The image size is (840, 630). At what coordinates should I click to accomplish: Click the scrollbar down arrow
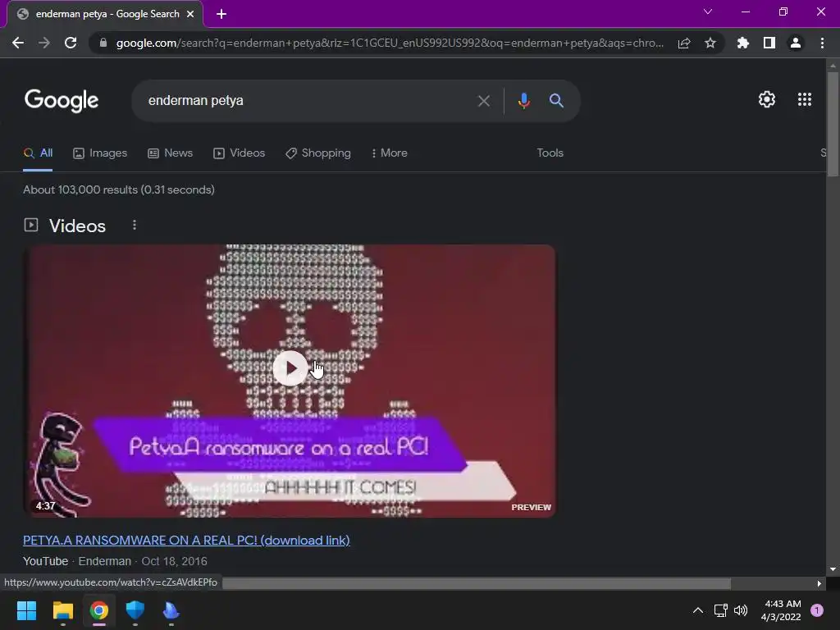tap(833, 570)
